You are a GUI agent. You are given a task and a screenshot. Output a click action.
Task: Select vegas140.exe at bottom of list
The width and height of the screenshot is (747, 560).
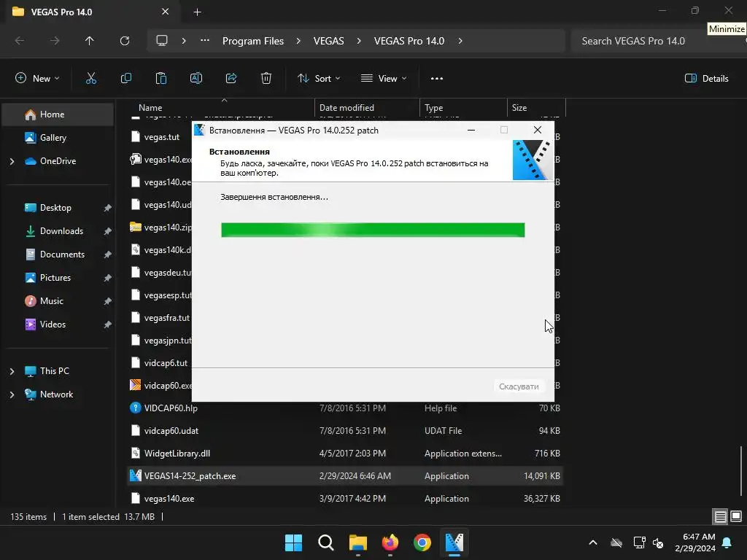point(345,499)
